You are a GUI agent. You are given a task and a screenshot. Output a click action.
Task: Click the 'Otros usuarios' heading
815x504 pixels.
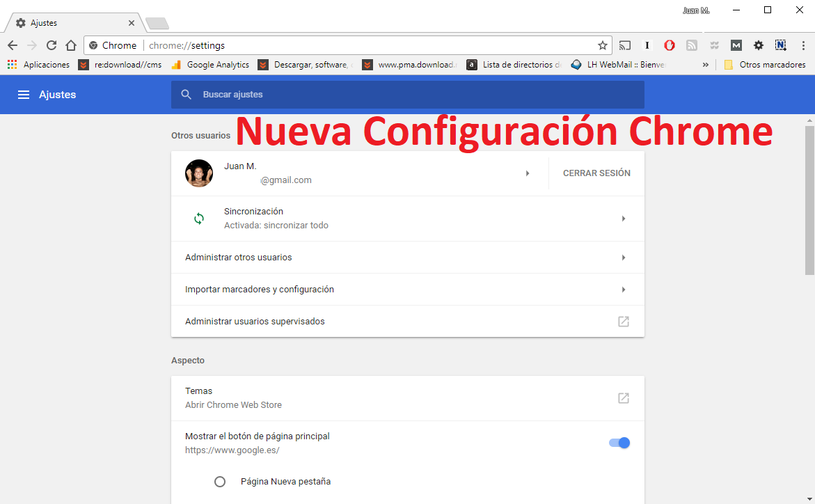click(x=200, y=135)
